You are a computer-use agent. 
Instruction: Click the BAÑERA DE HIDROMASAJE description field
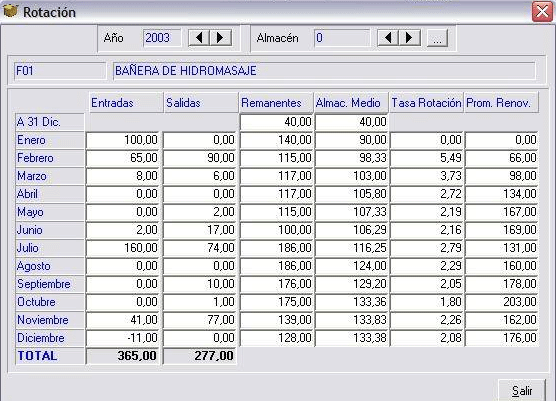[x=324, y=71]
